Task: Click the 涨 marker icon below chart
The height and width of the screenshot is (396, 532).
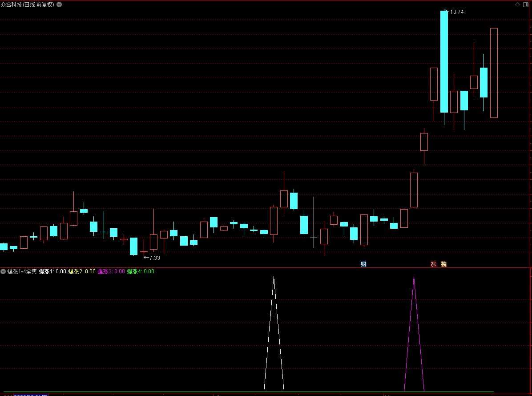Action: click(433, 264)
